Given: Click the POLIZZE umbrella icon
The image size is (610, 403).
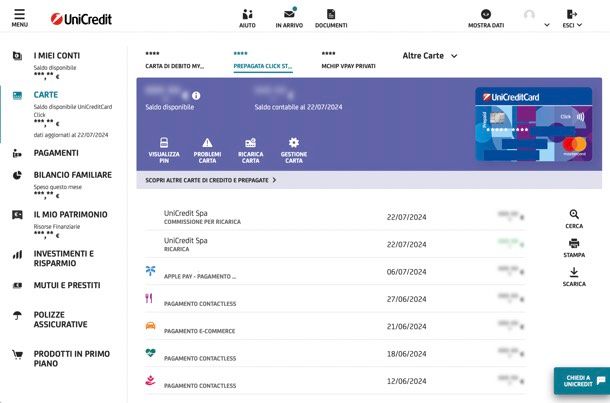Looking at the screenshot, I should (17, 315).
